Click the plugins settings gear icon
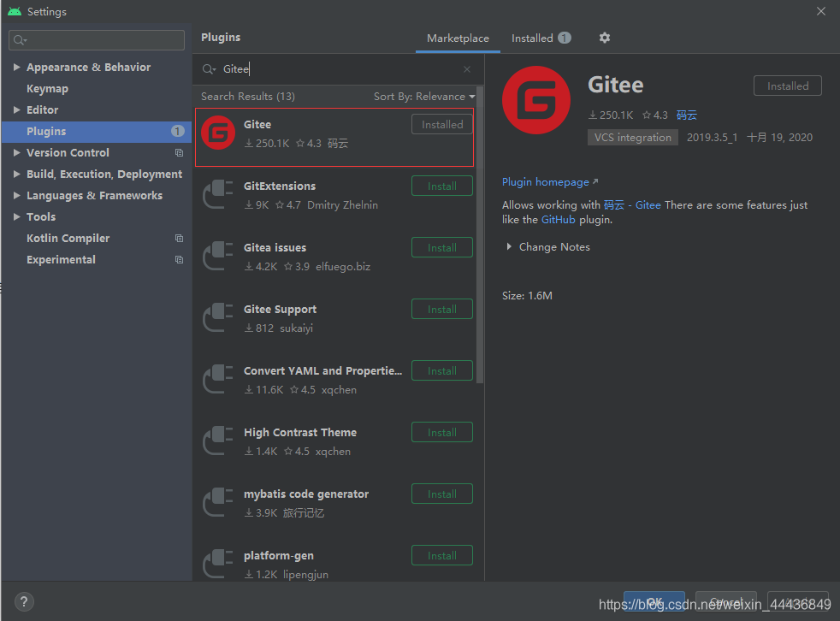This screenshot has height=621, width=840. click(x=604, y=38)
